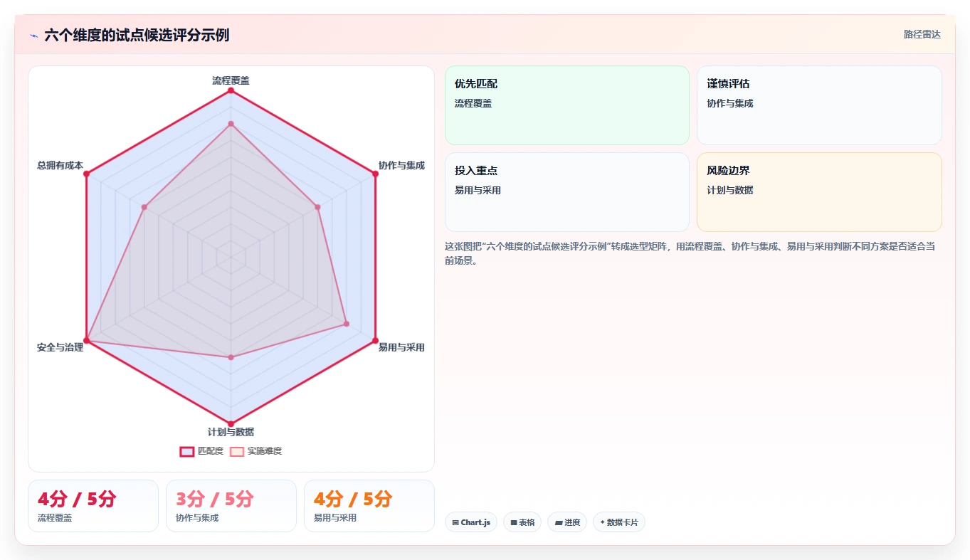Click the description paragraph below the cards
970x560 pixels.
690,253
